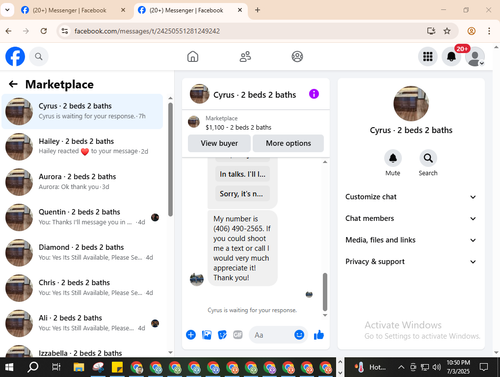This screenshot has width=500, height=377.
Task: Open Aurora - 2 beds 2 baths chat
Action: 82,182
